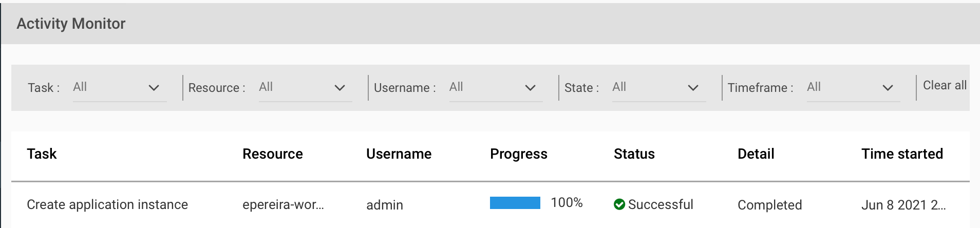Click the Resource filter chevron arrow
Image resolution: width=980 pixels, height=228 pixels.
tap(340, 88)
